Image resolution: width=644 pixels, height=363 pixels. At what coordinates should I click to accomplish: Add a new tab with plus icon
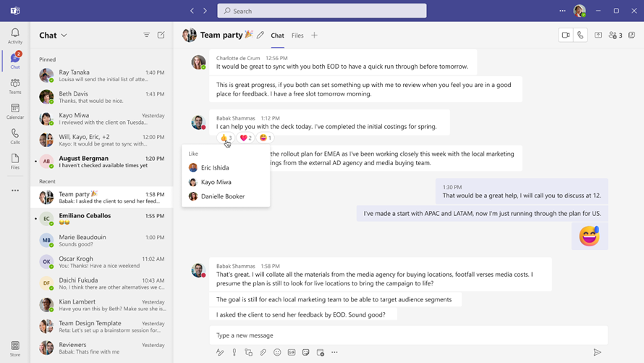(x=314, y=36)
